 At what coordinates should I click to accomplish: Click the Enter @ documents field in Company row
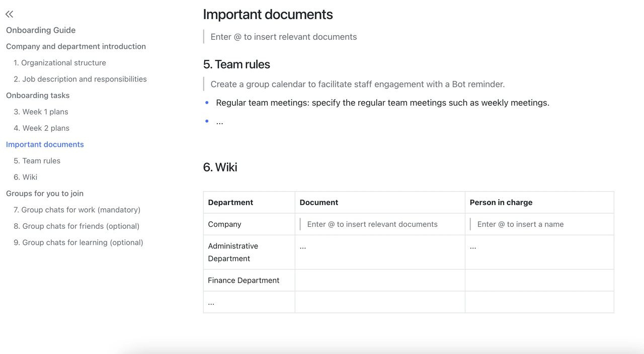click(372, 224)
